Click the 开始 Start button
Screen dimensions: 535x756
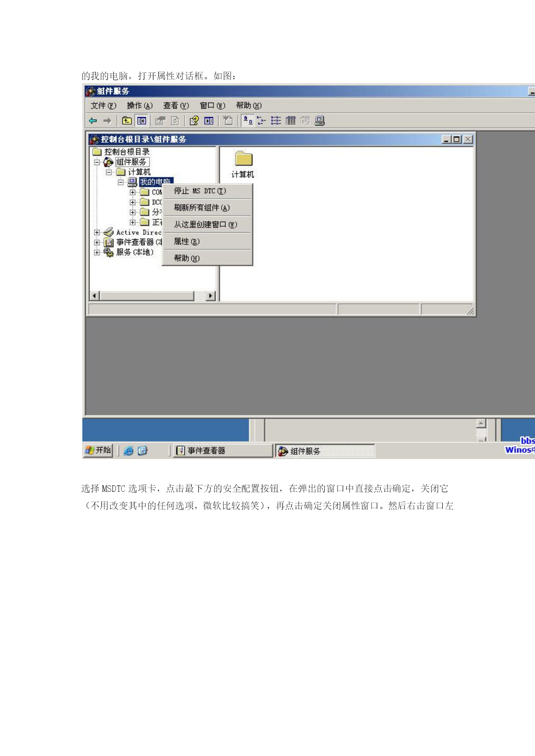(98, 450)
